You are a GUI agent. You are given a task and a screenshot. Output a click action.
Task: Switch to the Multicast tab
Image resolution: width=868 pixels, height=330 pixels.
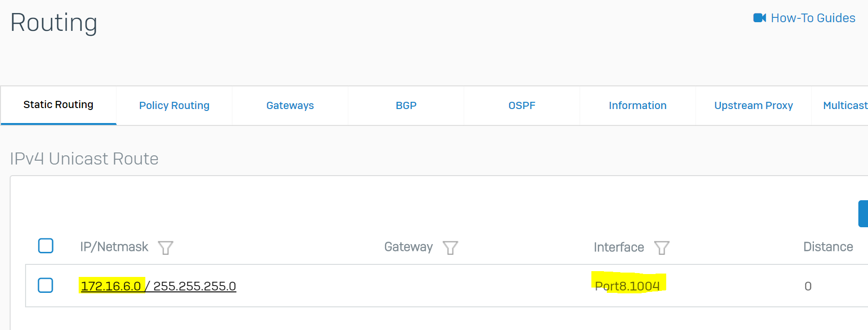[845, 106]
